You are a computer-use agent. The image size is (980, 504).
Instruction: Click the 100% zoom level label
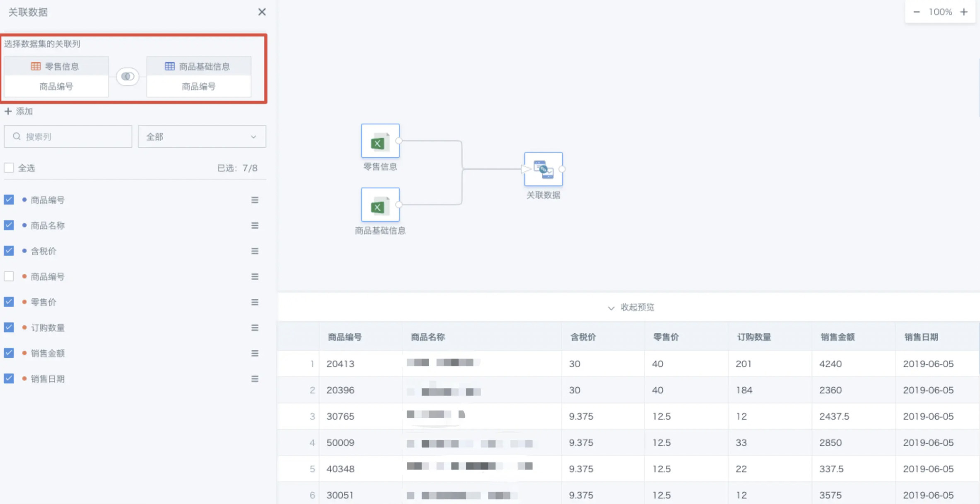pos(940,12)
